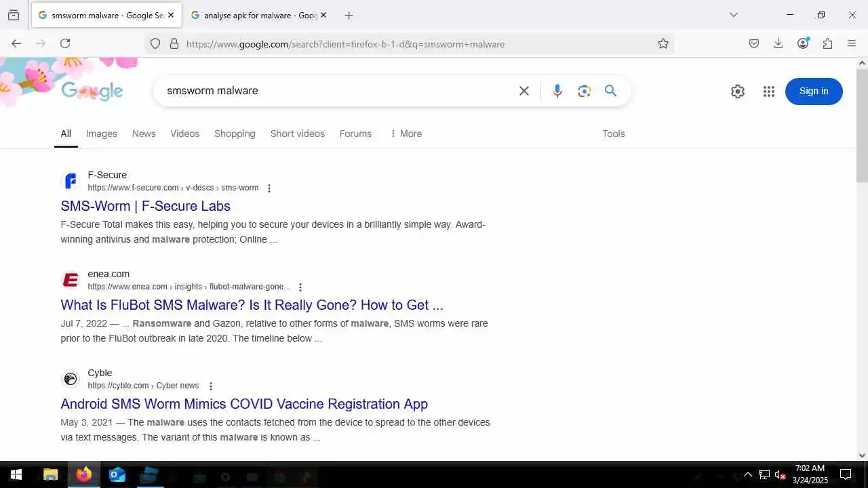Clear the search box with the X
This screenshot has width=868, height=488.
coord(524,91)
